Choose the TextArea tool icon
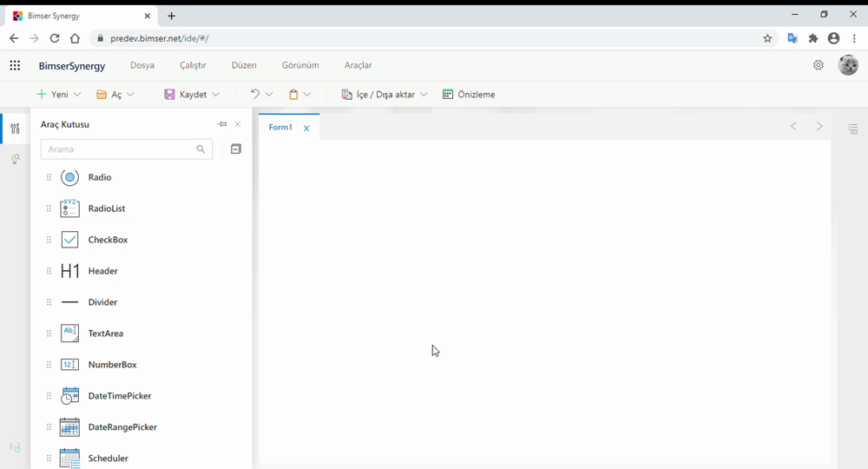 pos(70,334)
